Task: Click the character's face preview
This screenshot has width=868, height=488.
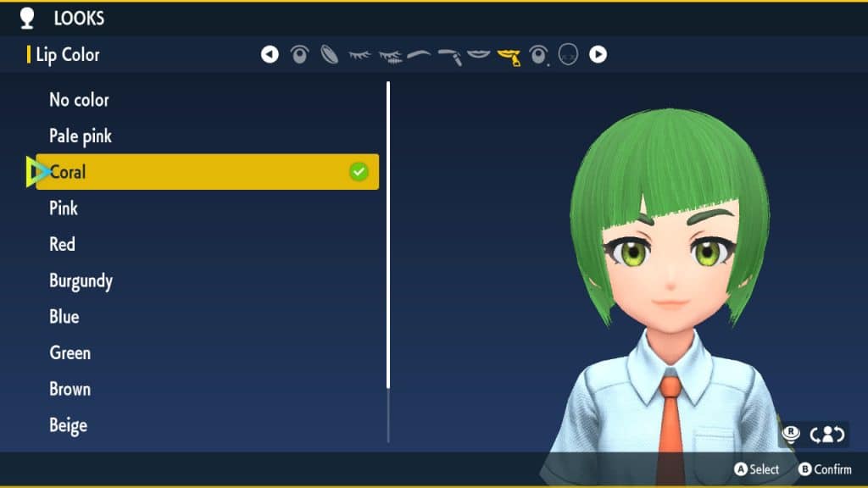Action: tap(670, 271)
